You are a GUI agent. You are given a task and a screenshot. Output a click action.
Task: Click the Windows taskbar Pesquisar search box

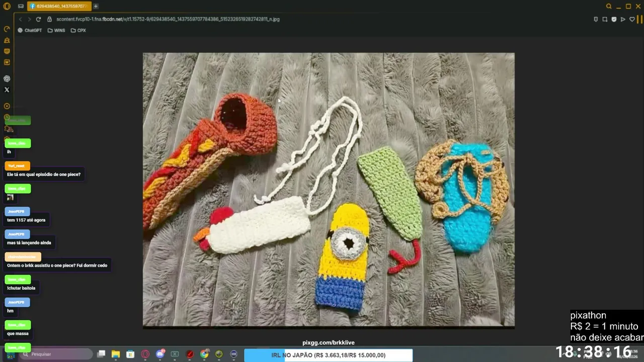pos(55,354)
